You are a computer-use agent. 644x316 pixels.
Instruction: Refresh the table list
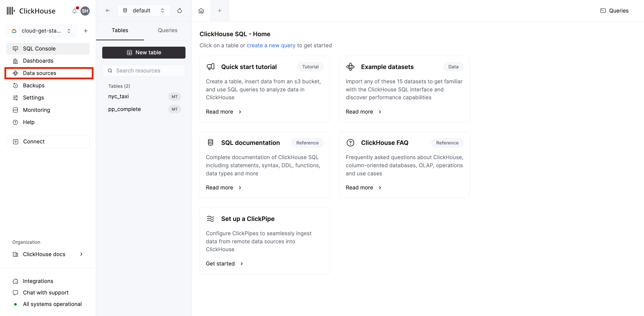(x=179, y=10)
